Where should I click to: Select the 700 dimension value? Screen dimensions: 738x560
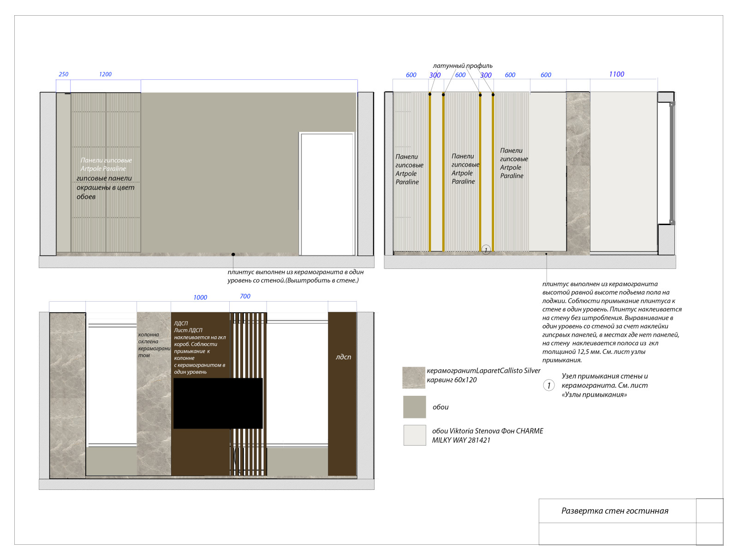click(245, 297)
